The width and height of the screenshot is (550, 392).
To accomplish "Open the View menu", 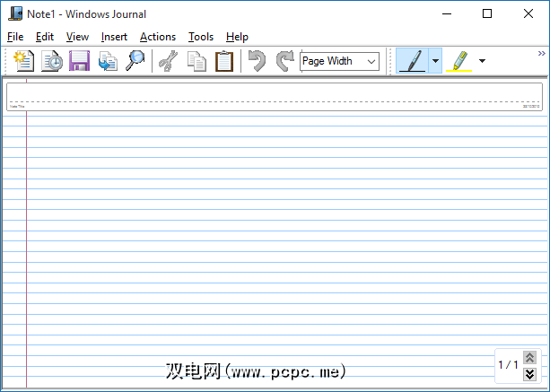I will tap(77, 37).
